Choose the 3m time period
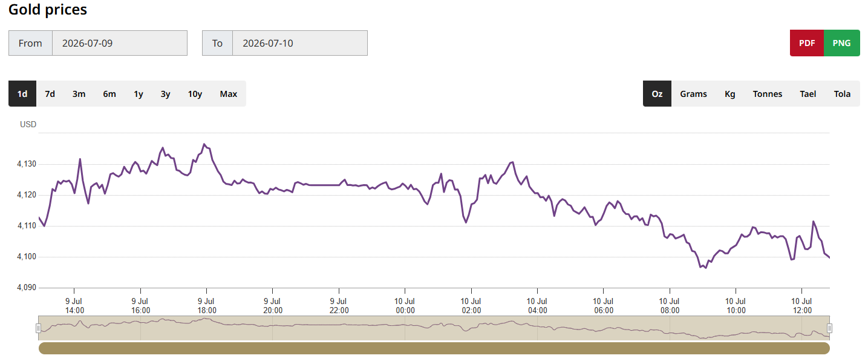Viewport: 868px width, 361px height. point(79,94)
